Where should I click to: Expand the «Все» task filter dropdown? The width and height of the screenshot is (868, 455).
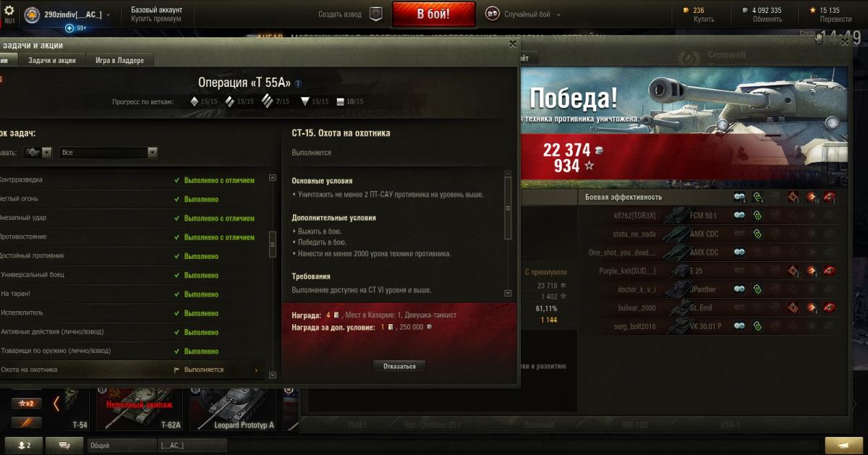click(x=109, y=153)
